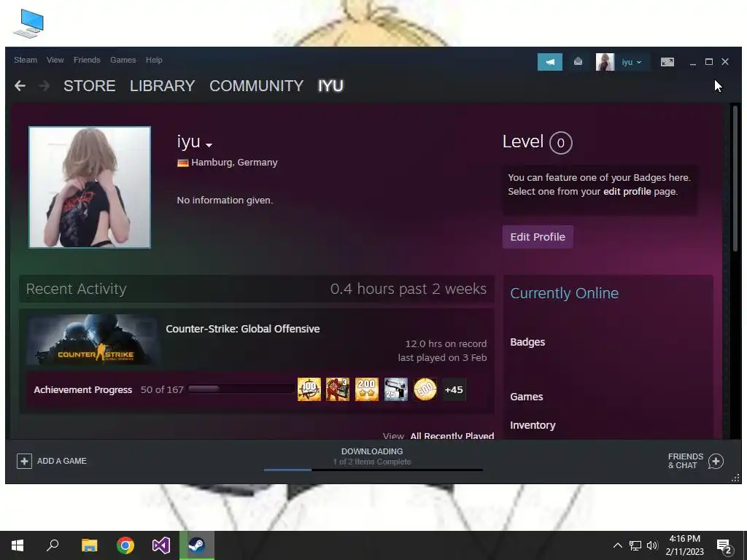Open the Games link in sidebar

(x=527, y=397)
